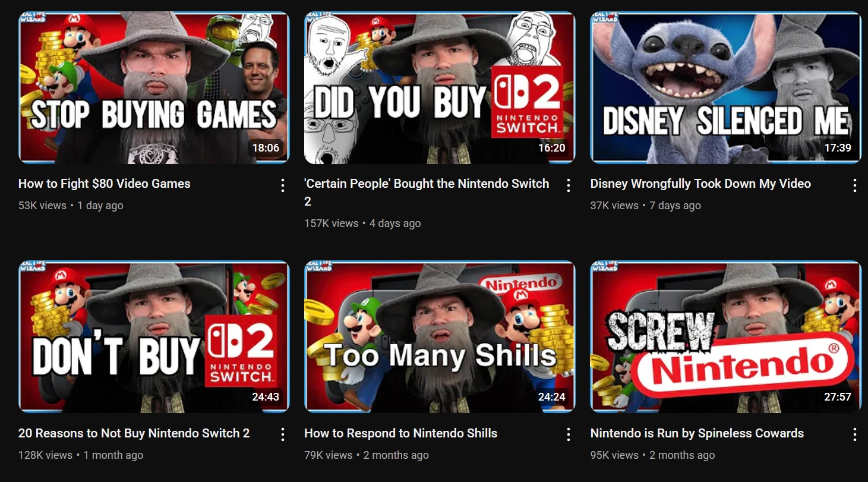Viewport: 868px width, 482px height.
Task: Play the 'Too Many Shills' thumbnail video
Action: [x=440, y=336]
